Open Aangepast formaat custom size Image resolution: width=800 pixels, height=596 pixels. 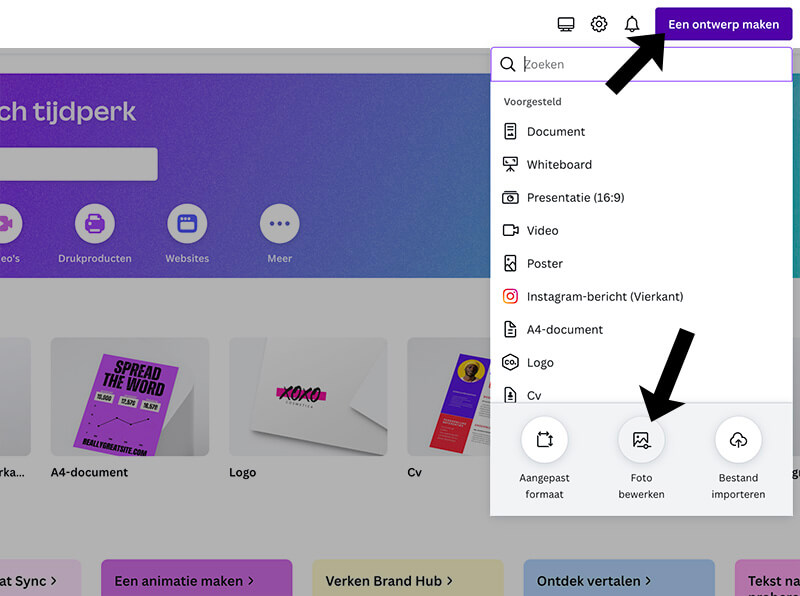click(544, 439)
